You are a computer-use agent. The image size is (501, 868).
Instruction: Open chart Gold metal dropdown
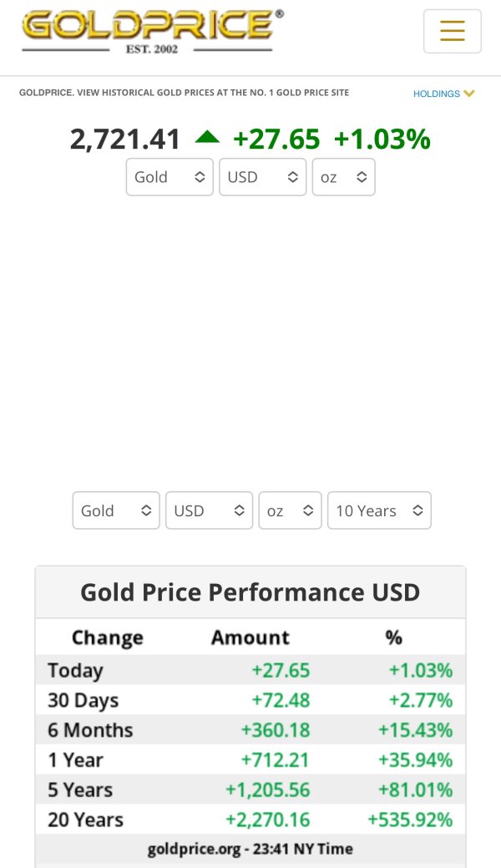(116, 510)
